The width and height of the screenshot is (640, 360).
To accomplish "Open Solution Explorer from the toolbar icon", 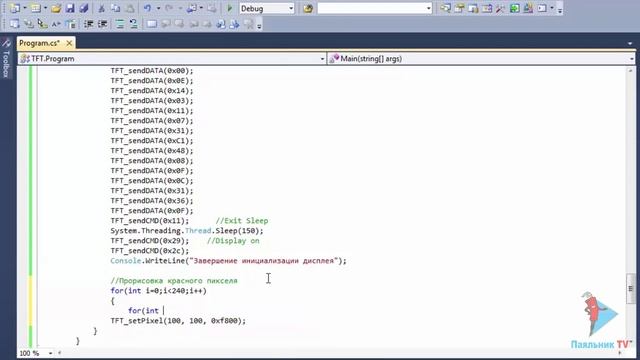I will 445,8.
